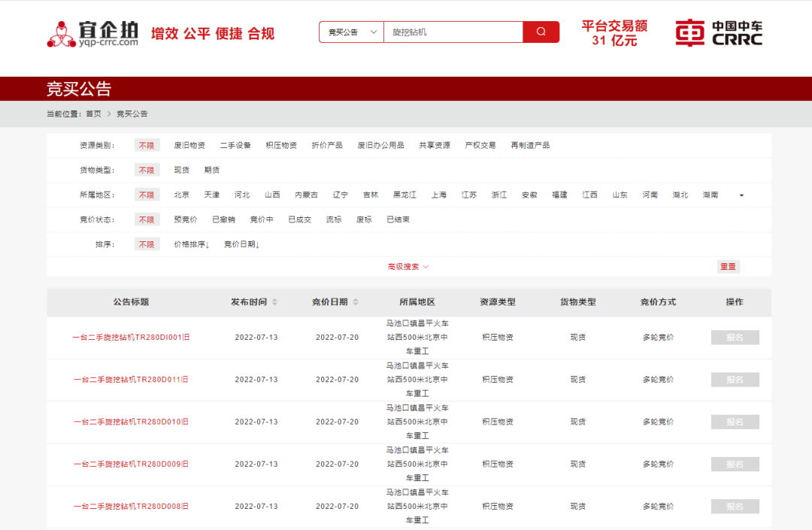The image size is (812, 530).
Task: Open listing 一台二手旋挖钻机TR280DI001旧
Action: pyautogui.click(x=131, y=338)
